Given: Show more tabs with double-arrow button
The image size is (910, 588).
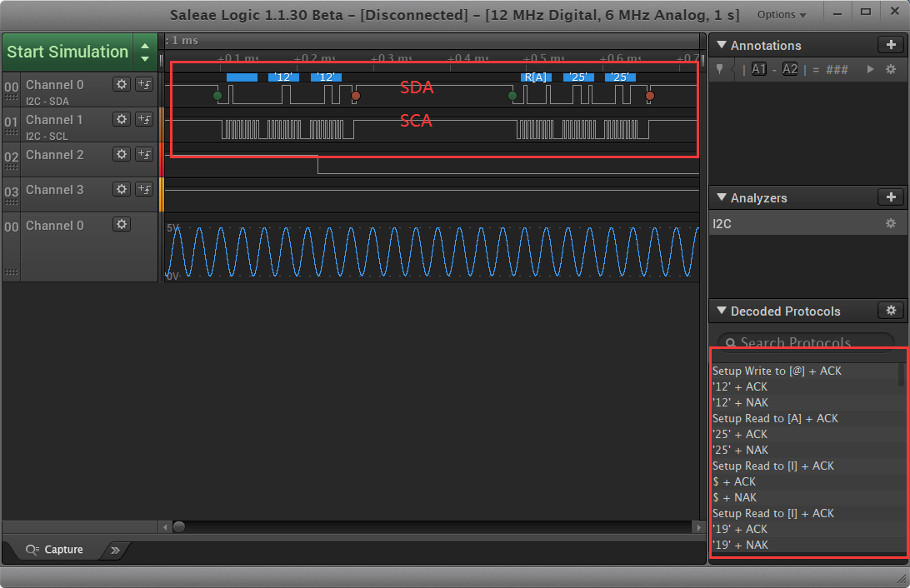Looking at the screenshot, I should click(x=116, y=550).
